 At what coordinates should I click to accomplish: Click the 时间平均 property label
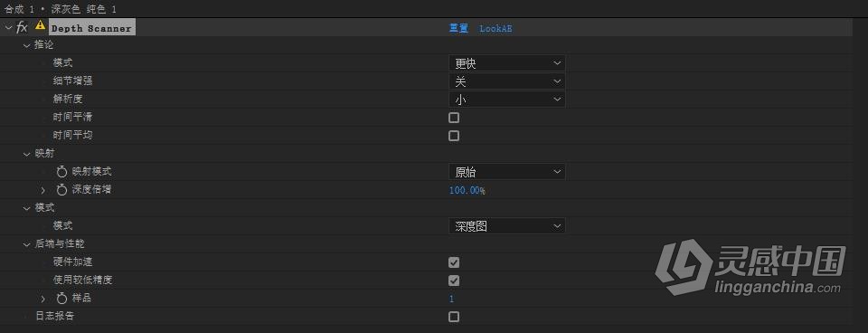72,135
